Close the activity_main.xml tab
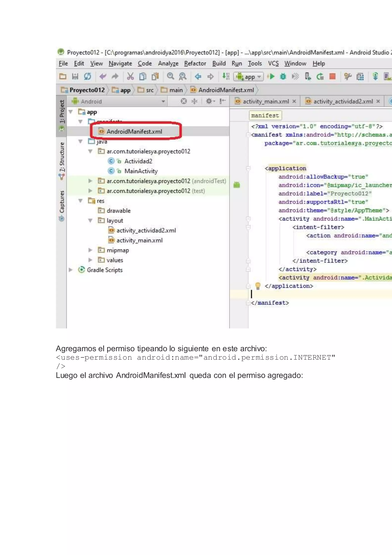The image size is (392, 555). pos(294,101)
